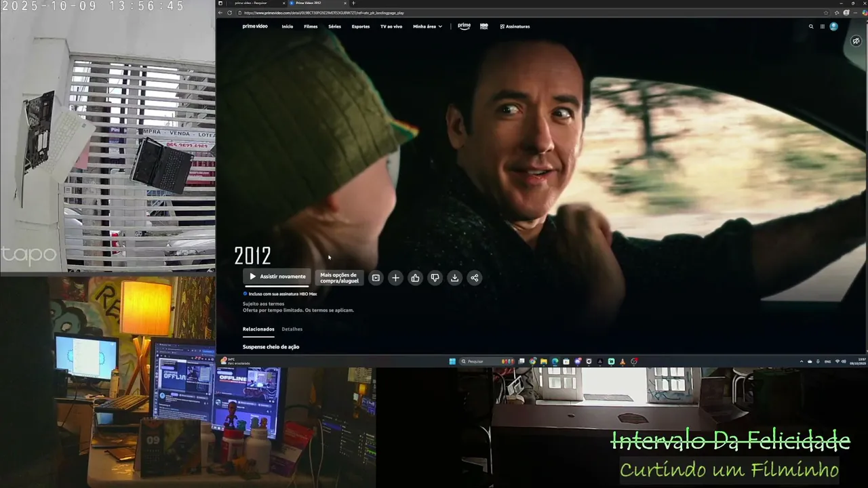Open the Prime Video profile avatar

(x=834, y=26)
